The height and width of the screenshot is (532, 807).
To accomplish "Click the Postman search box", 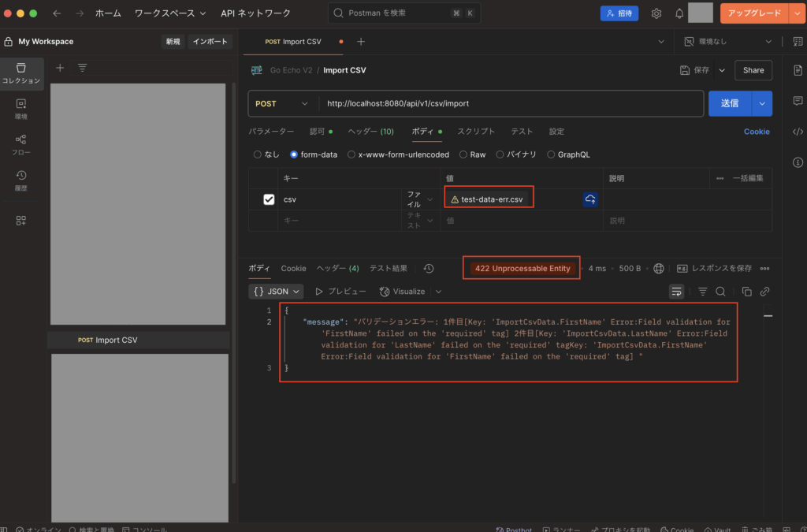I will (x=404, y=13).
